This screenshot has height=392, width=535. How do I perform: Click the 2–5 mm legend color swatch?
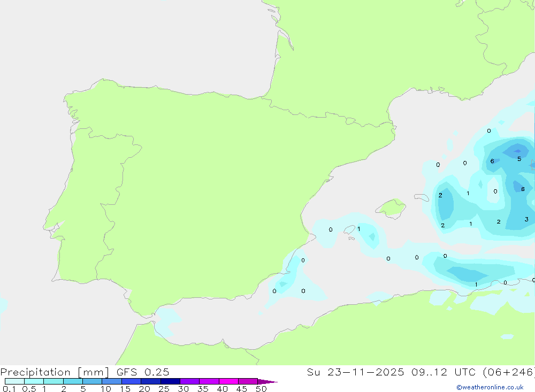click(73, 381)
